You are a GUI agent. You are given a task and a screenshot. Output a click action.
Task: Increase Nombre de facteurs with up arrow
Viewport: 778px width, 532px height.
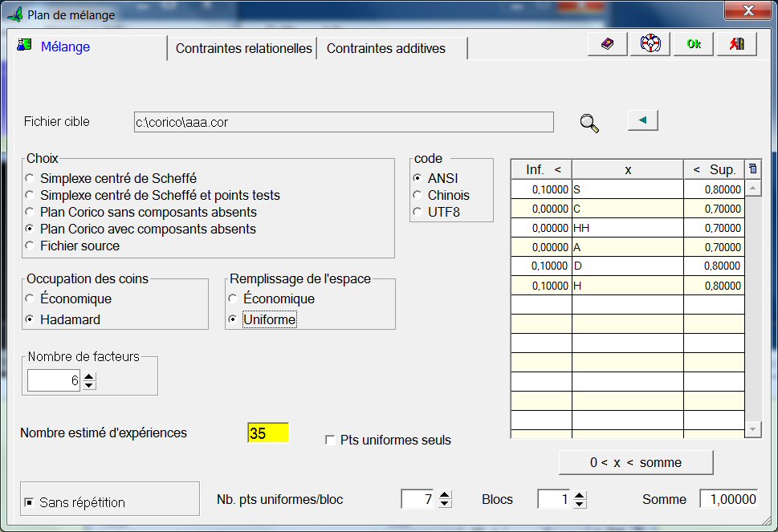click(x=89, y=376)
